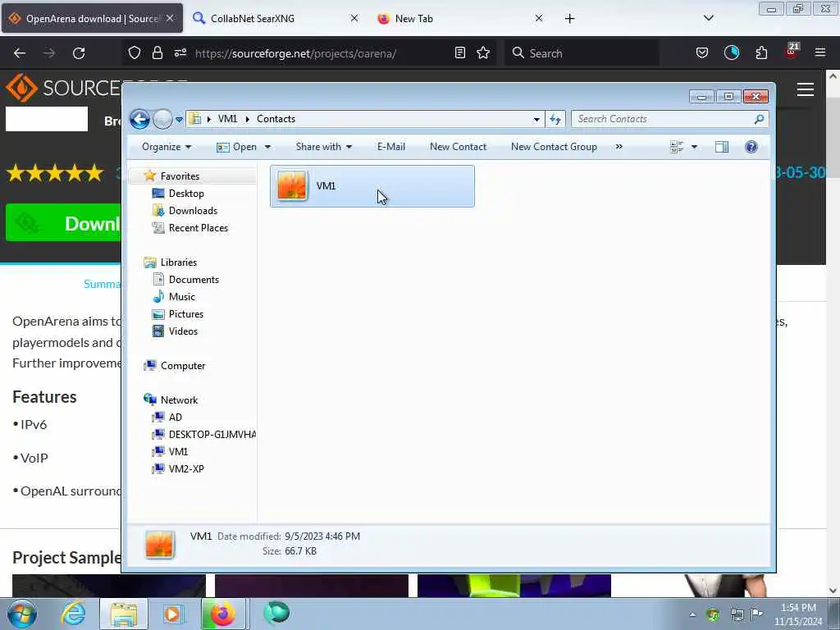Viewport: 840px width, 630px height.
Task: Open recent locations dropdown beside Explorer forward button
Action: click(179, 120)
